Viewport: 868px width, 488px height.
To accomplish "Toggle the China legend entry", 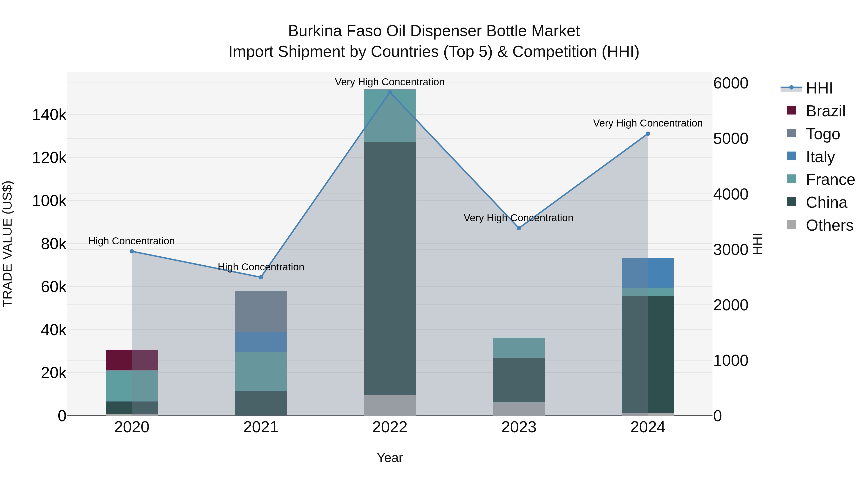I will [x=817, y=202].
